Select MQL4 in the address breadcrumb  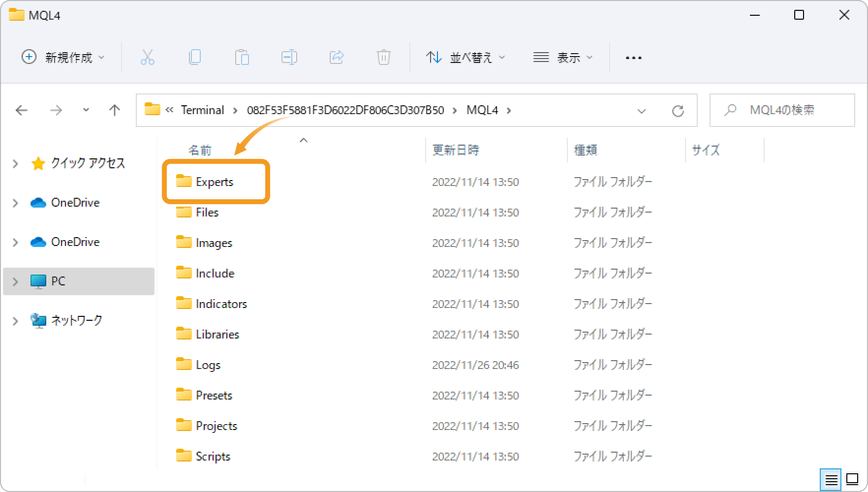[x=482, y=110]
